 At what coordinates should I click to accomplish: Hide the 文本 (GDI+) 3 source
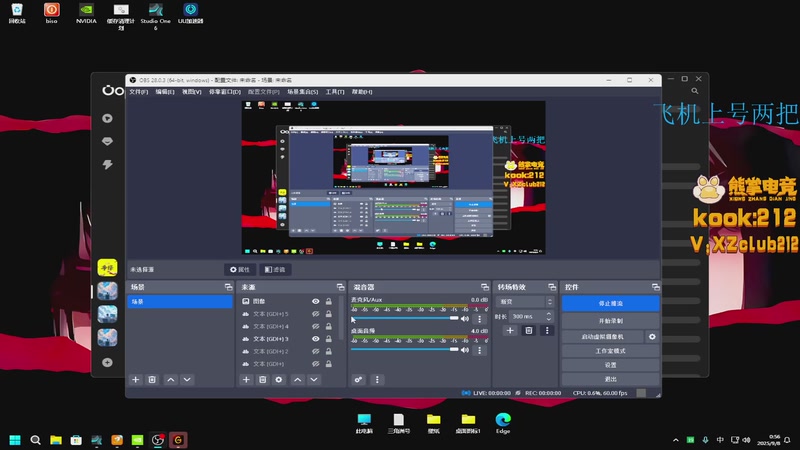click(x=316, y=339)
